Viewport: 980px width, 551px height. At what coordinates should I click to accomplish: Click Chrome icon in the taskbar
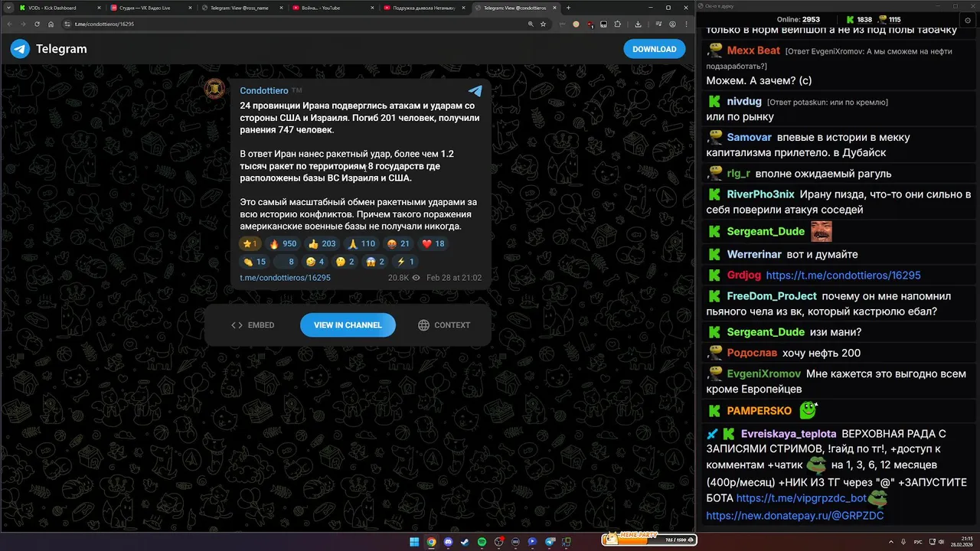pyautogui.click(x=431, y=541)
